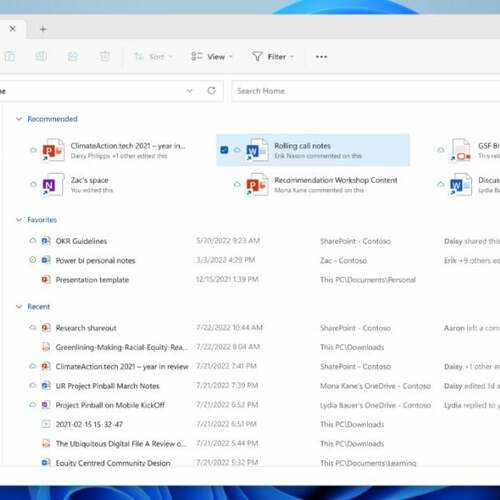500x500 pixels.
Task: Click the sync status icon of Power bi personal notes
Action: coord(33,260)
